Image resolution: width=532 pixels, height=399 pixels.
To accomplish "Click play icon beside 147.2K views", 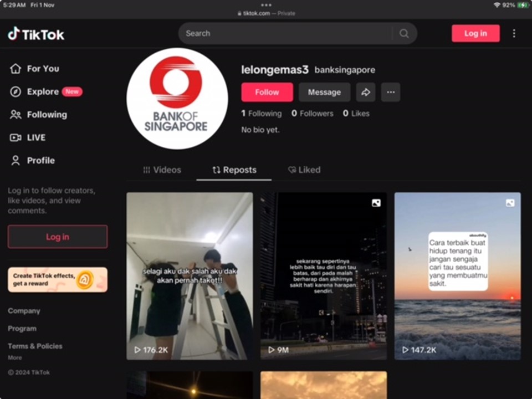I will [x=405, y=350].
